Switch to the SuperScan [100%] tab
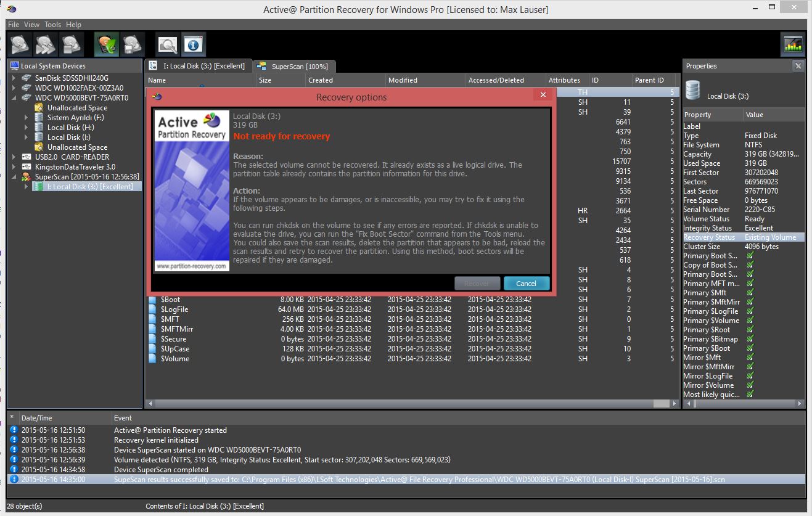The image size is (812, 516). coord(293,66)
